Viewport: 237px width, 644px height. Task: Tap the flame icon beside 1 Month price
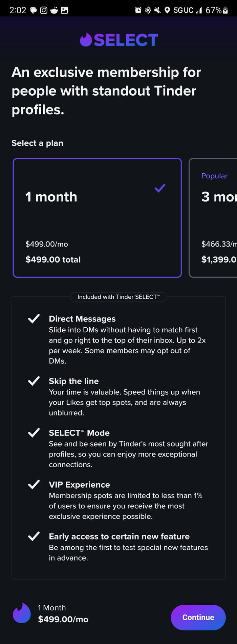[22, 613]
